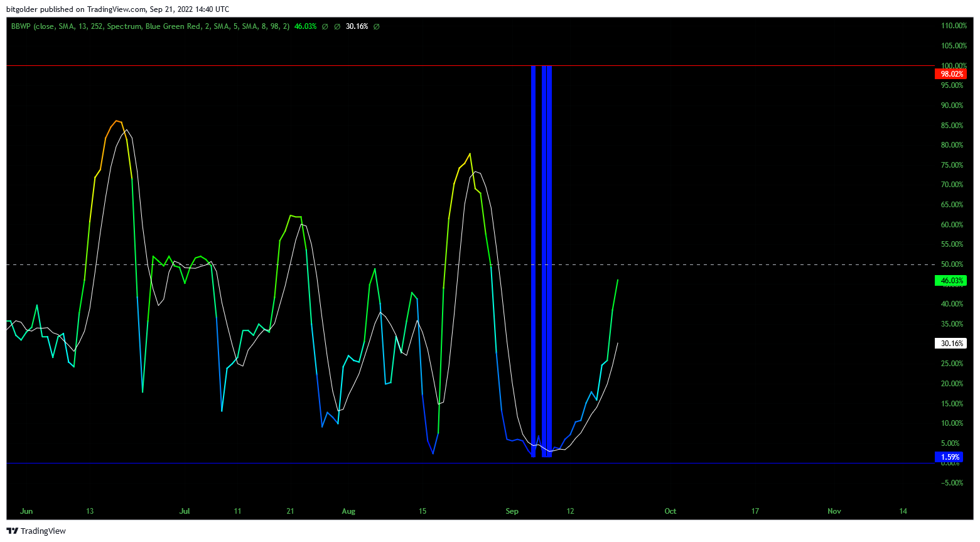The width and height of the screenshot is (980, 542).
Task: Click the 55.00% scale label
Action: tap(952, 244)
